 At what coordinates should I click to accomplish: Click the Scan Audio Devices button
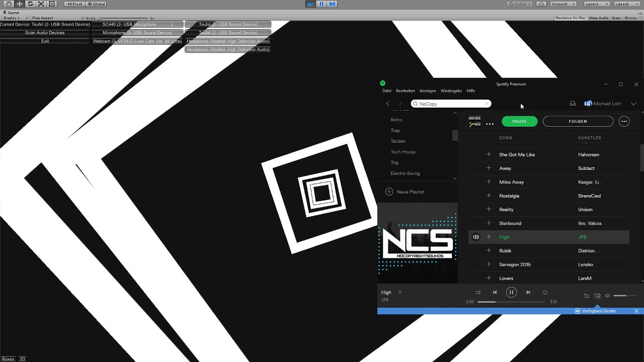45,33
